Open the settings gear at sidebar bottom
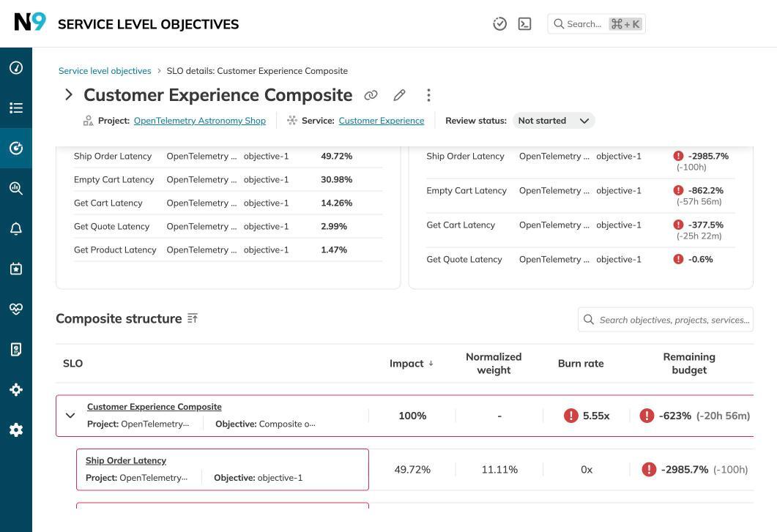The image size is (777, 532). [15, 429]
